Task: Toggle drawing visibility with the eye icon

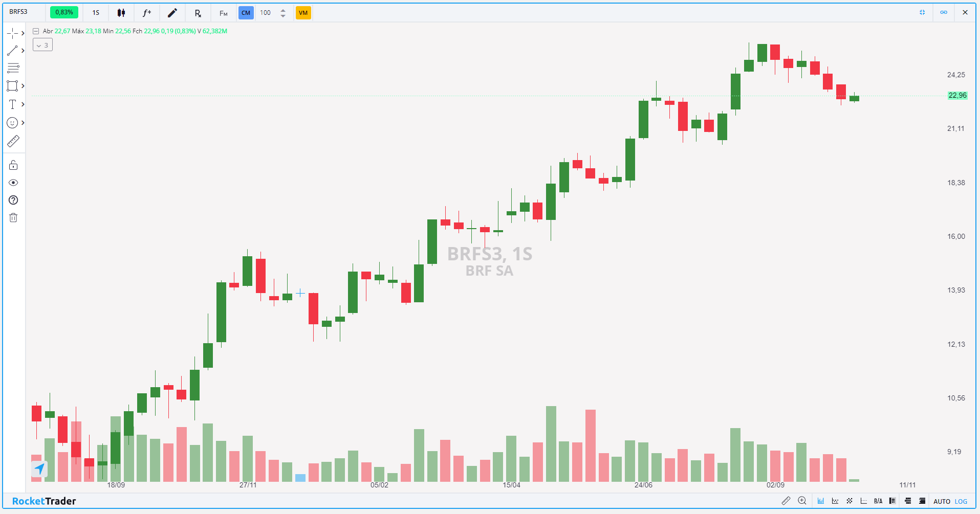Action: [13, 183]
